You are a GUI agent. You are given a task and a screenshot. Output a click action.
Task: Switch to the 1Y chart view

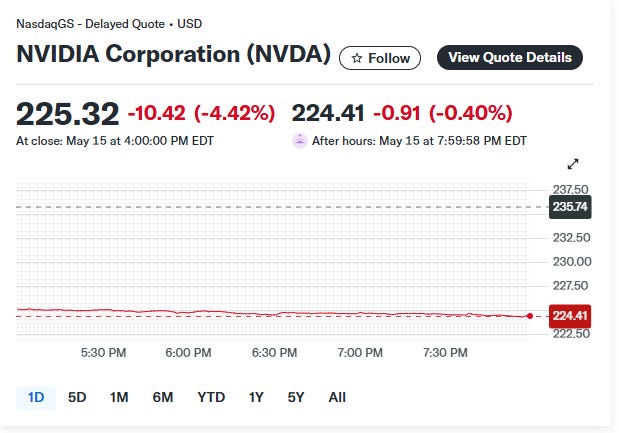click(256, 397)
